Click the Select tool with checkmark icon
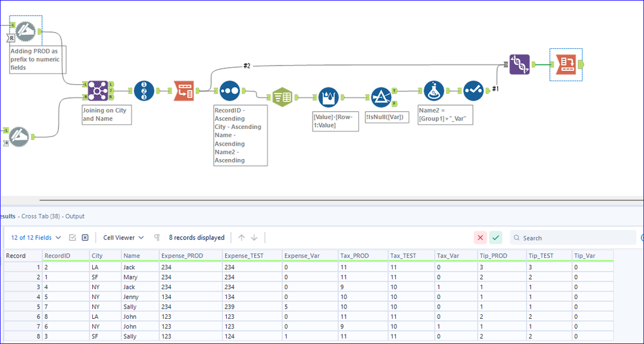644x344 pixels. pyautogui.click(x=473, y=91)
